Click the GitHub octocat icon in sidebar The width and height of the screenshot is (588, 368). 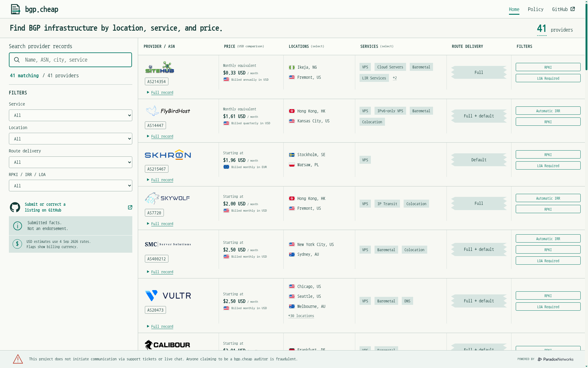point(15,207)
